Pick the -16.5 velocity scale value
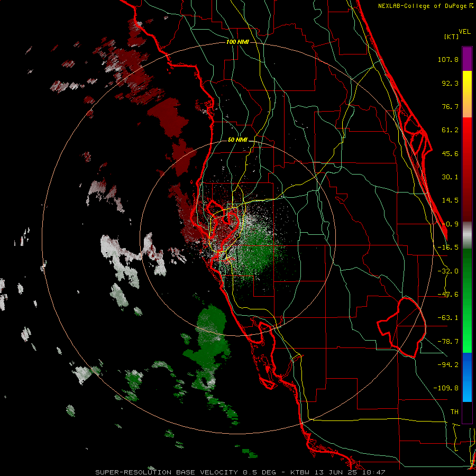 tap(448, 248)
